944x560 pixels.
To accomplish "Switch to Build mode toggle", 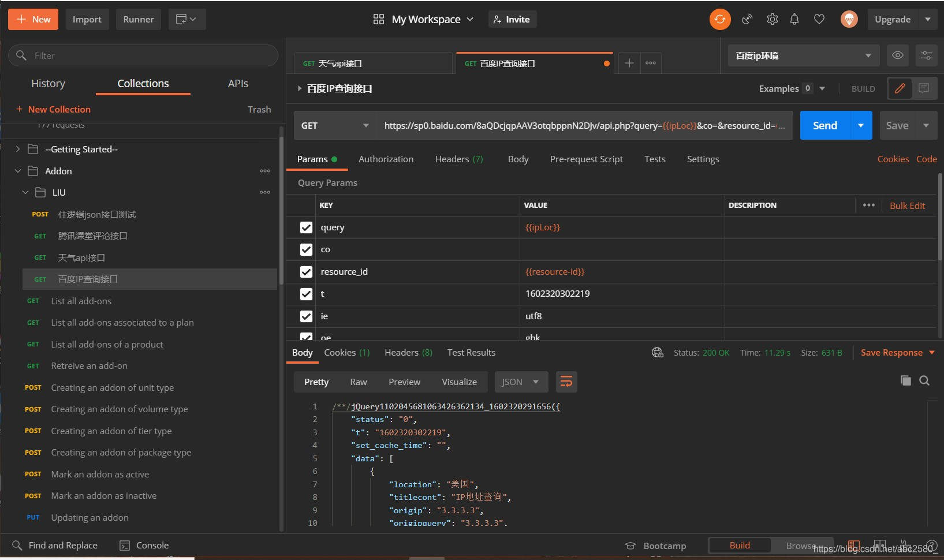I will 740,545.
